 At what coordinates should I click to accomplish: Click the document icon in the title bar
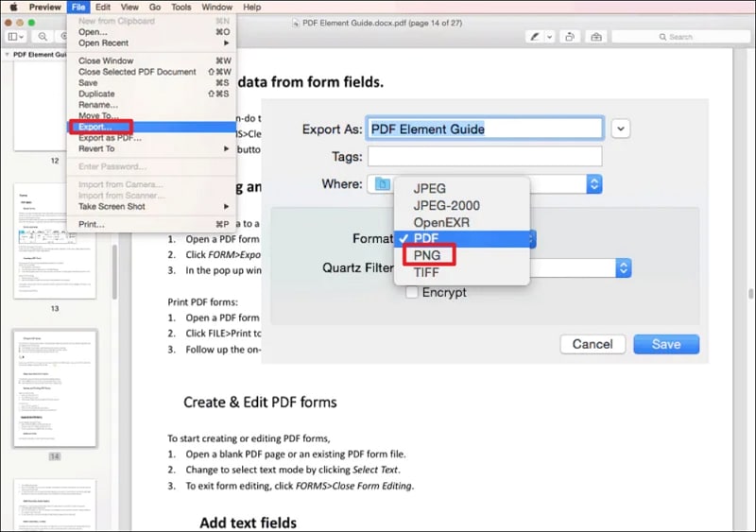click(x=295, y=23)
